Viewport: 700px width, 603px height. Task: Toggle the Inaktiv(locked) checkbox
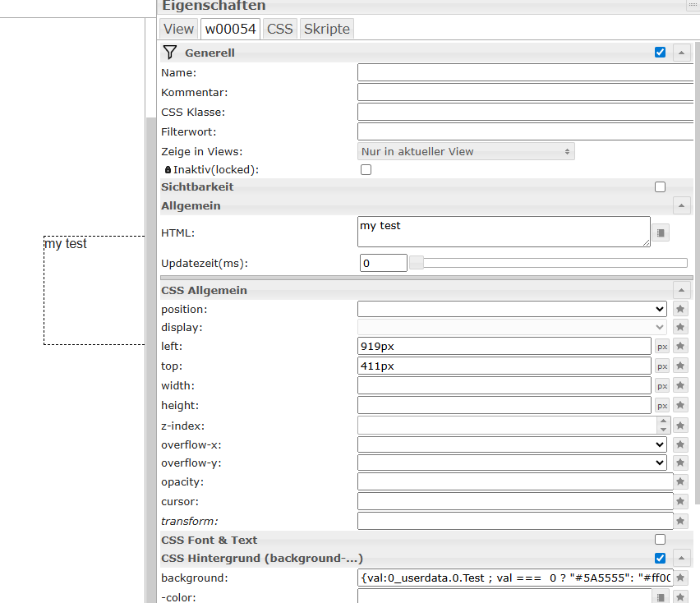point(366,170)
